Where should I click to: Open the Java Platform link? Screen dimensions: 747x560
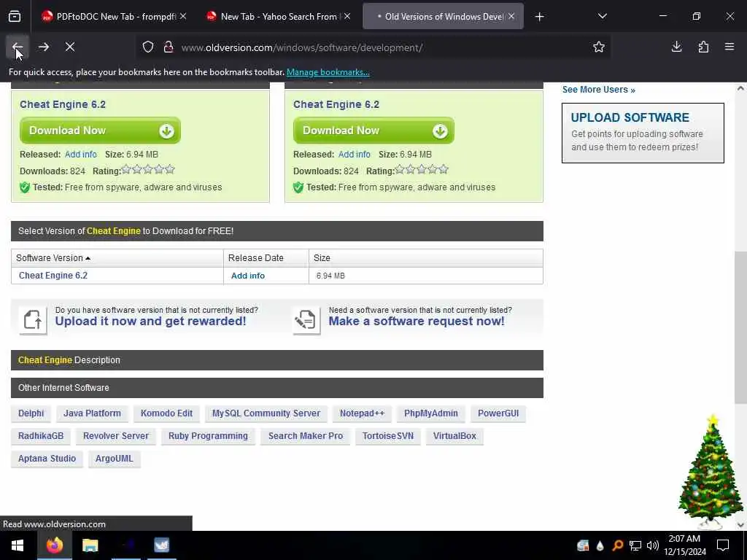(x=92, y=413)
